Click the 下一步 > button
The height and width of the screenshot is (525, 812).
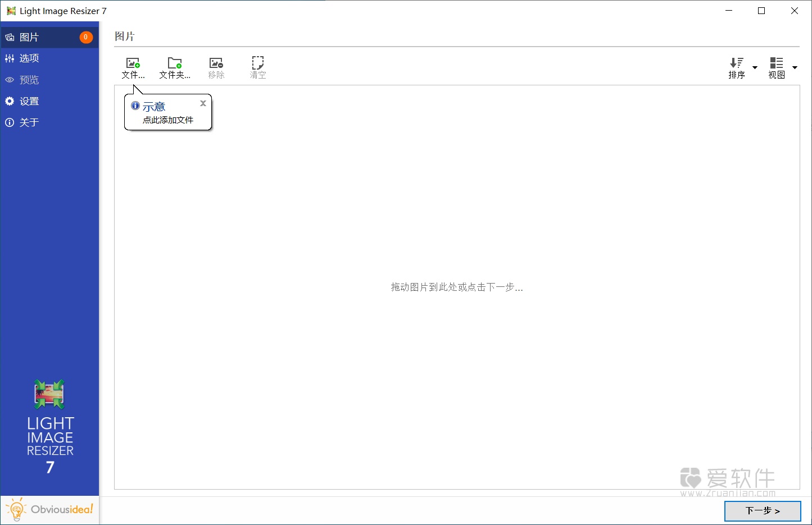763,511
